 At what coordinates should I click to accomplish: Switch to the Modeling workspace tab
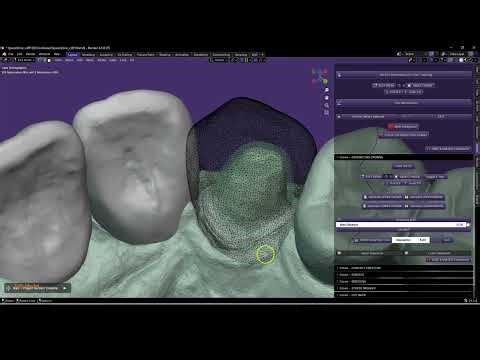88,54
